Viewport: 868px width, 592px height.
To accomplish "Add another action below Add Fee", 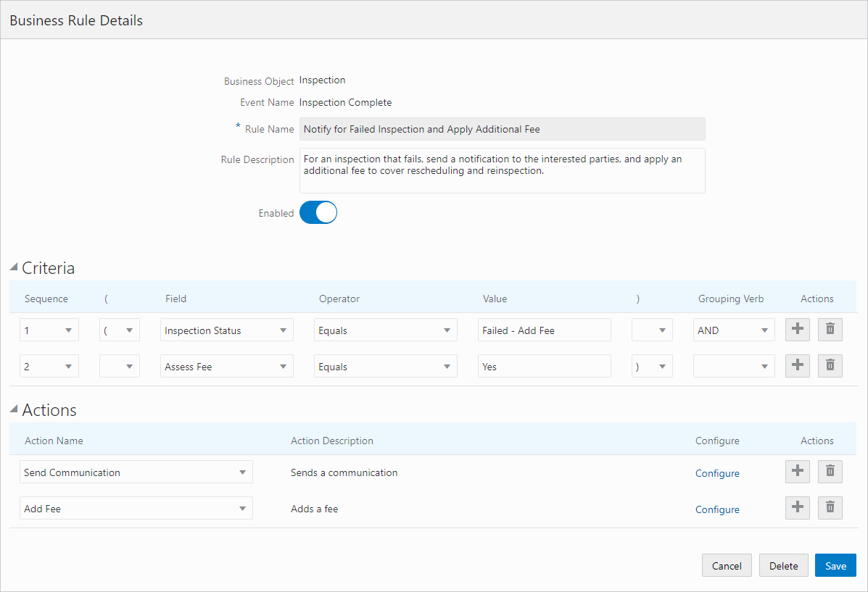I will [x=797, y=507].
